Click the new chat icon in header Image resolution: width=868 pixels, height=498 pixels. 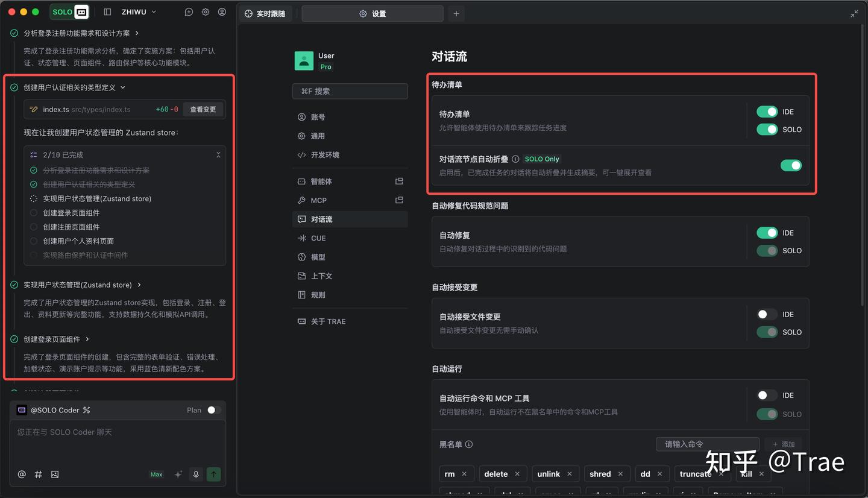tap(189, 12)
